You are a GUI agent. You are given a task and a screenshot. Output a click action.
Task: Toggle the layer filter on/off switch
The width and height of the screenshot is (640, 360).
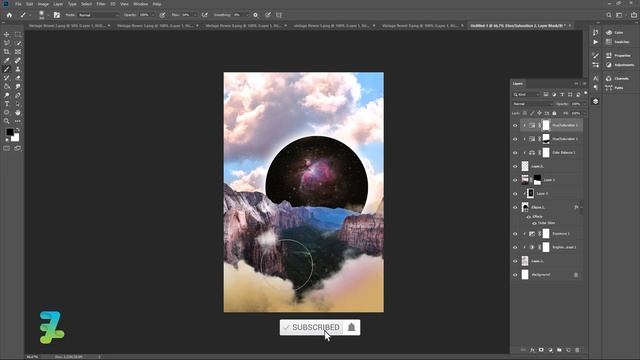pyautogui.click(x=586, y=93)
